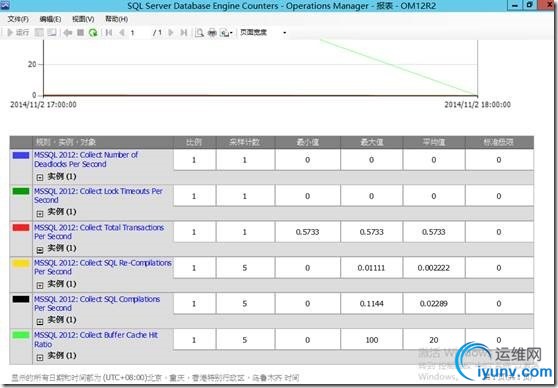Image resolution: width=558 pixels, height=388 pixels.
Task: Click the rule/instance/object column header
Action: (x=103, y=142)
